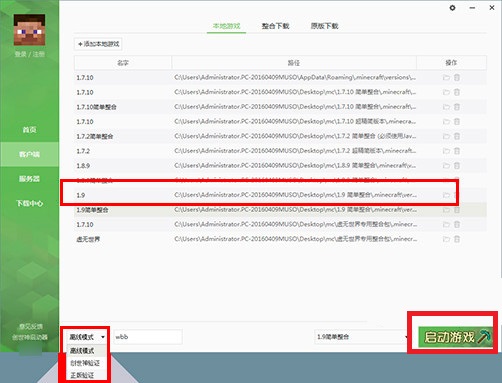Delete the 1.9简单整合 entry
Viewport: 502px width, 383px height.
click(x=457, y=210)
